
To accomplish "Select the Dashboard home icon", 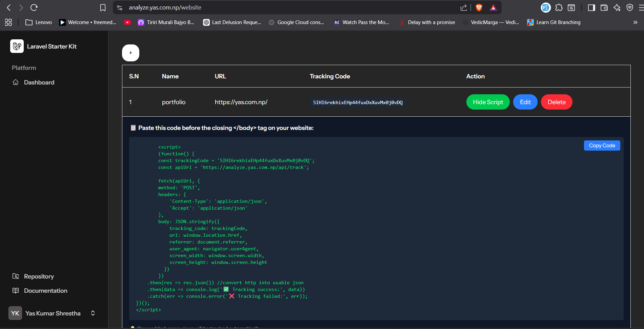I will point(16,82).
